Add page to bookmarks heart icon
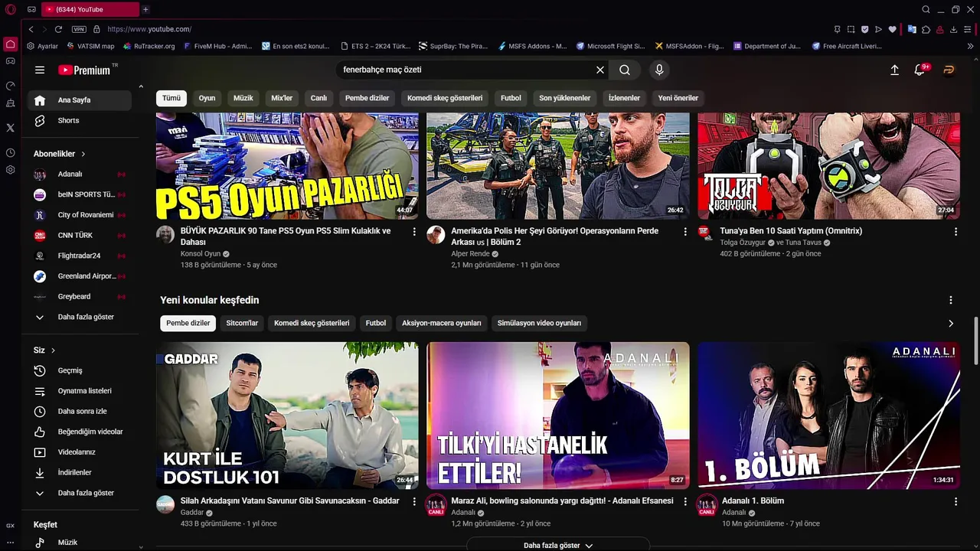The height and width of the screenshot is (551, 980). pyautogui.click(x=892, y=29)
